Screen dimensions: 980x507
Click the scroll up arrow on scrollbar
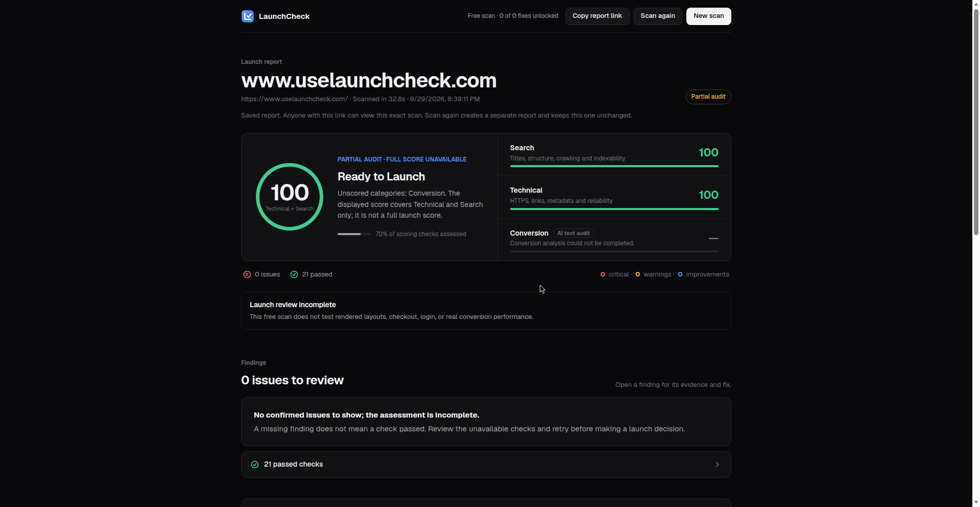coord(976,4)
